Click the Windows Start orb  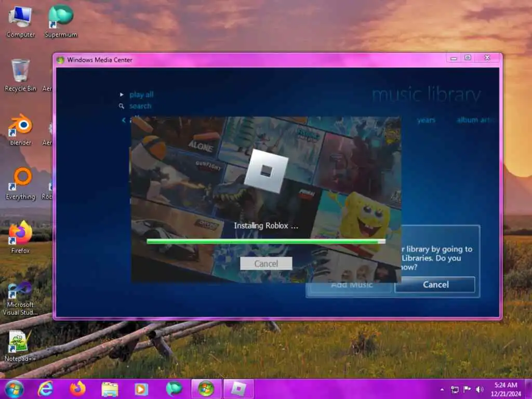14,389
